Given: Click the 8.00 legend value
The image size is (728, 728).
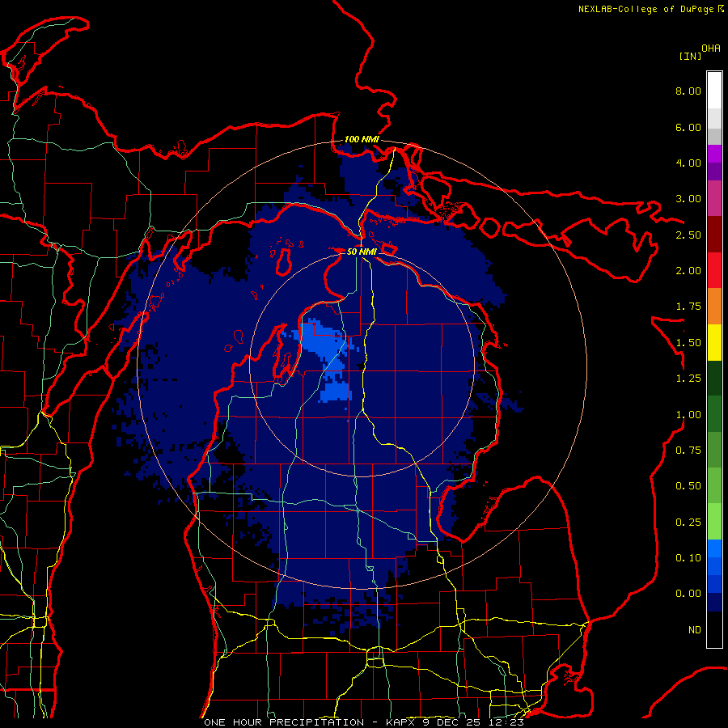Looking at the screenshot, I should [x=688, y=91].
